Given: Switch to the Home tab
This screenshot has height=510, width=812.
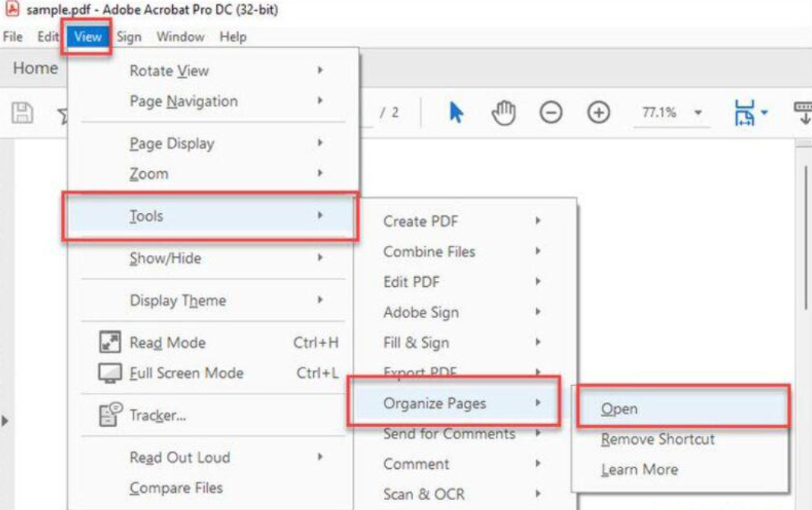Looking at the screenshot, I should [35, 68].
